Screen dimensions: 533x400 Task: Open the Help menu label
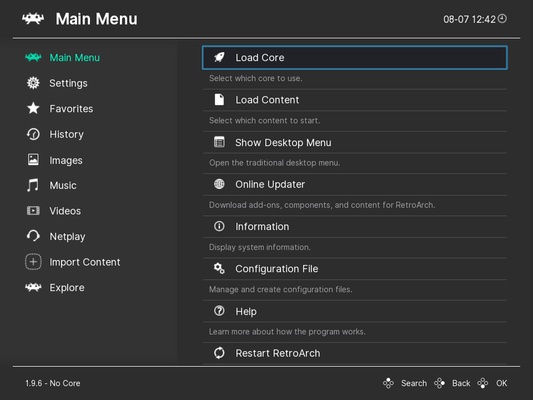[246, 312]
